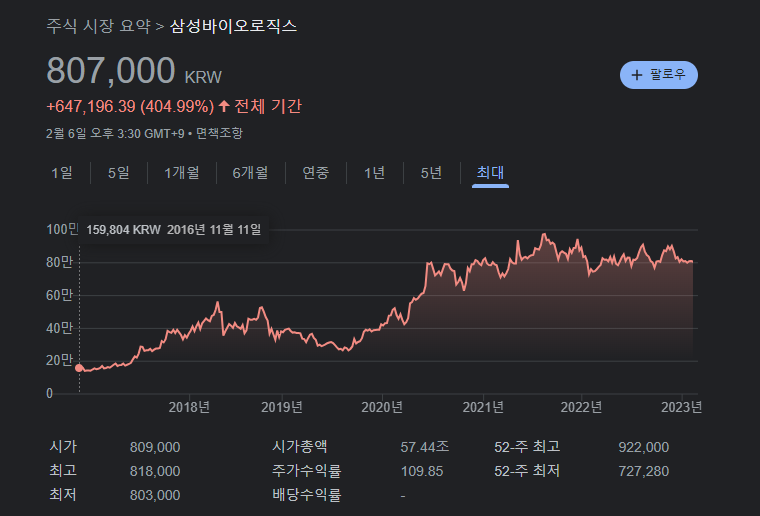This screenshot has height=516, width=760.
Task: Select the 최대 max range tab
Action: tap(490, 172)
